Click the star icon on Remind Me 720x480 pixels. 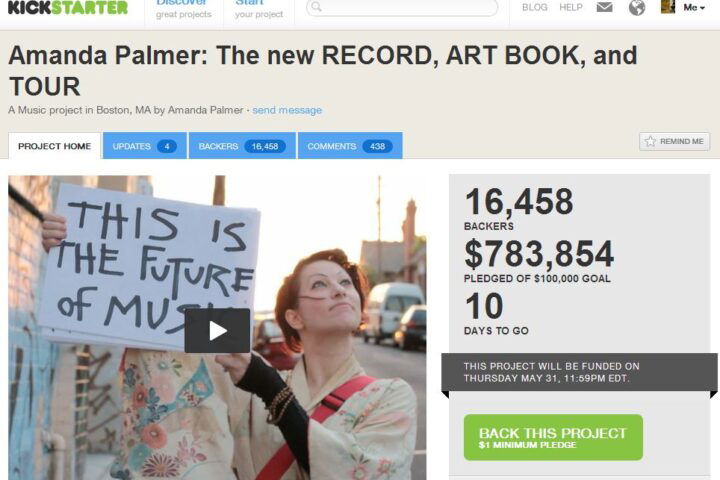[x=650, y=141]
